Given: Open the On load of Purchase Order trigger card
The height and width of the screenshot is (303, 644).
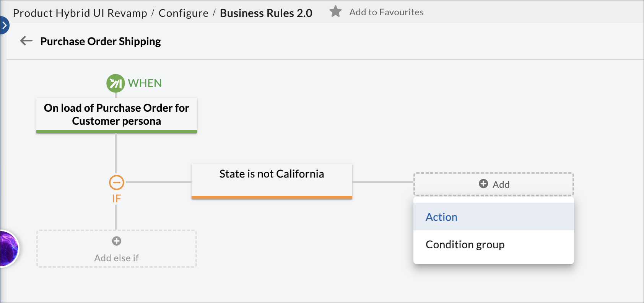Looking at the screenshot, I should pos(117,114).
